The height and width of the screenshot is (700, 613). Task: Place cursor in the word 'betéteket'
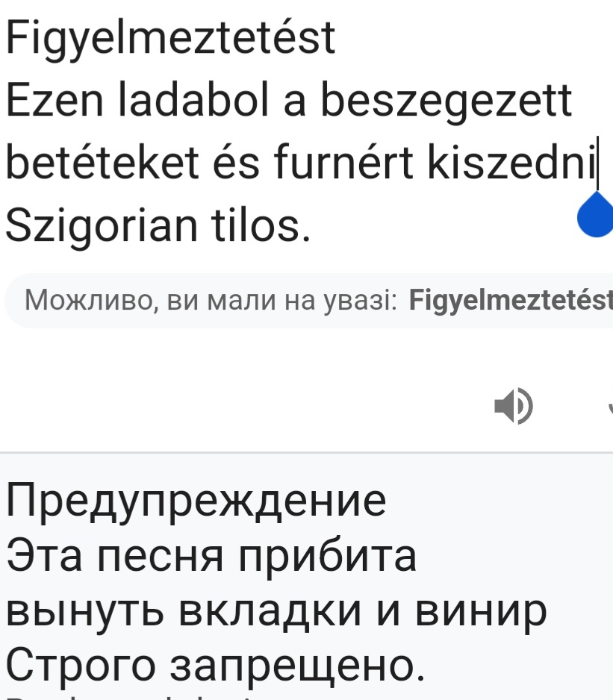point(102,162)
